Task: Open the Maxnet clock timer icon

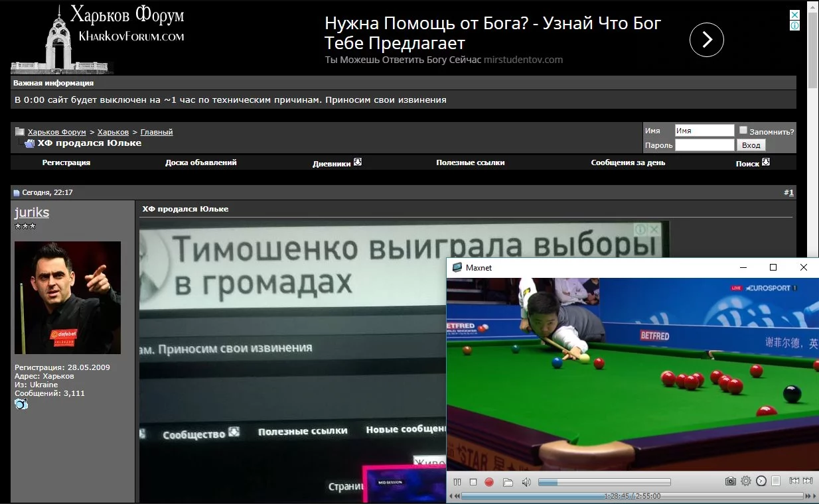Action: point(761,481)
